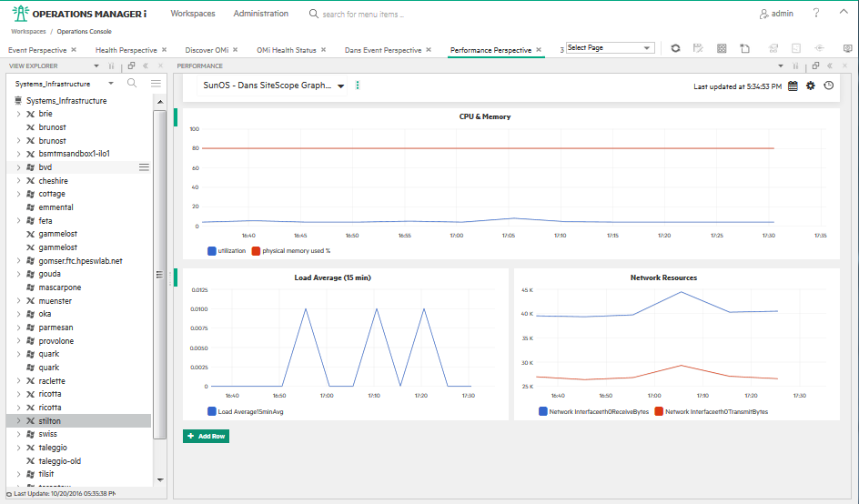Click the Operations Console breadcrumb
Viewport: 859px width, 504px height.
tap(84, 31)
